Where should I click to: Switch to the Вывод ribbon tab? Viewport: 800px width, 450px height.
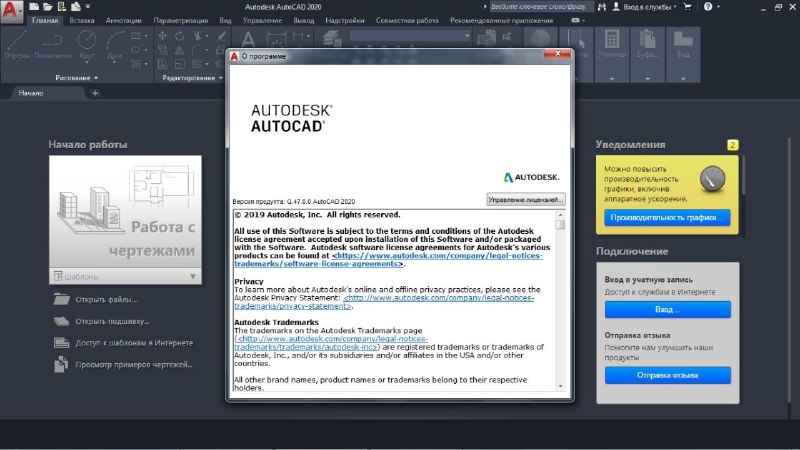[x=304, y=20]
